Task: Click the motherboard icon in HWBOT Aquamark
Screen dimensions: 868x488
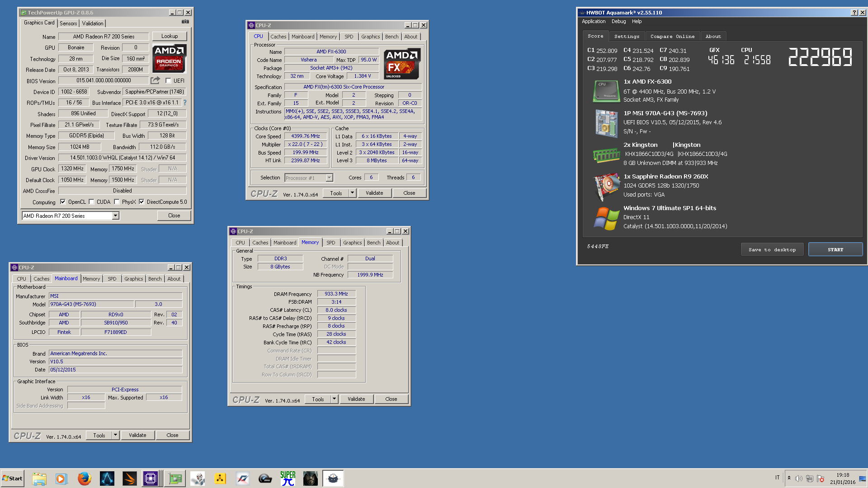Action: click(606, 123)
